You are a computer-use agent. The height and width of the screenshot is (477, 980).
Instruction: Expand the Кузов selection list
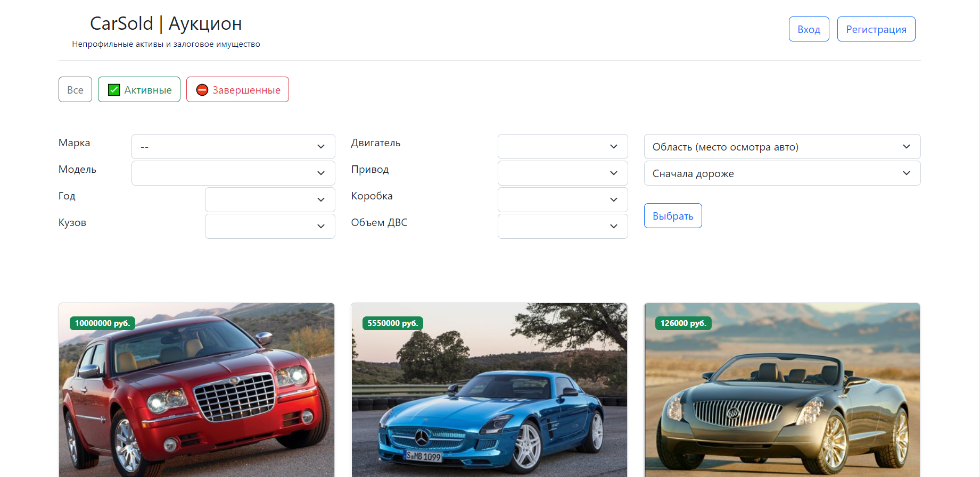(270, 226)
